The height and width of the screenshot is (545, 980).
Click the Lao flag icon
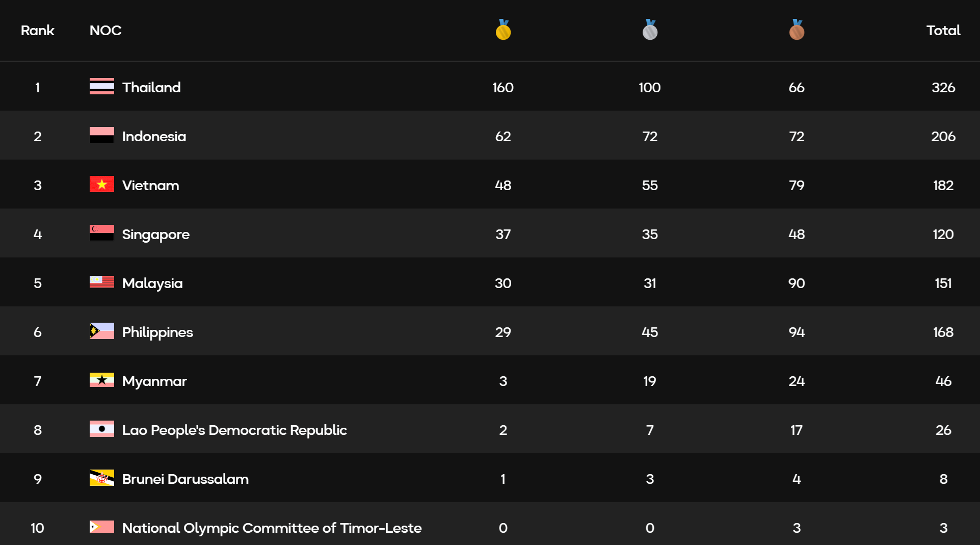point(102,429)
